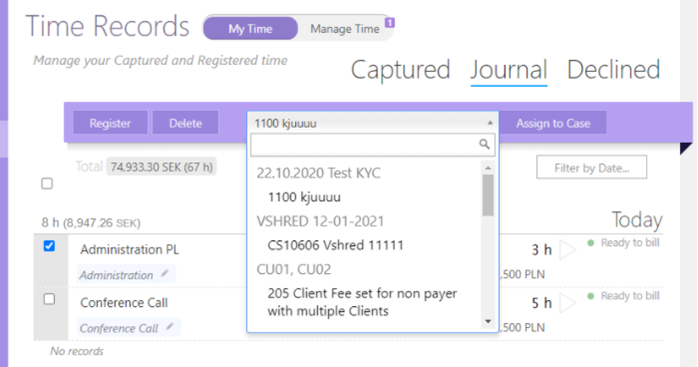Edit the Administration tag pencil icon
The width and height of the screenshot is (698, 367).
pyautogui.click(x=165, y=273)
